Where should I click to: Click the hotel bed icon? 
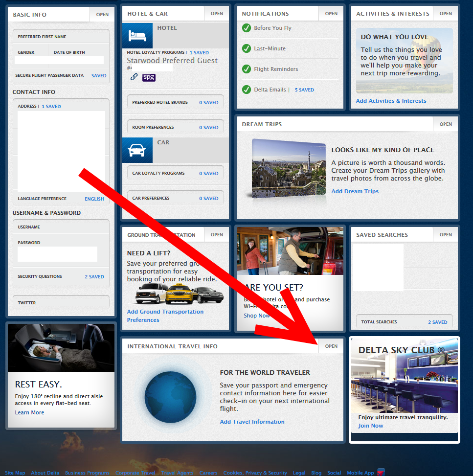137,36
